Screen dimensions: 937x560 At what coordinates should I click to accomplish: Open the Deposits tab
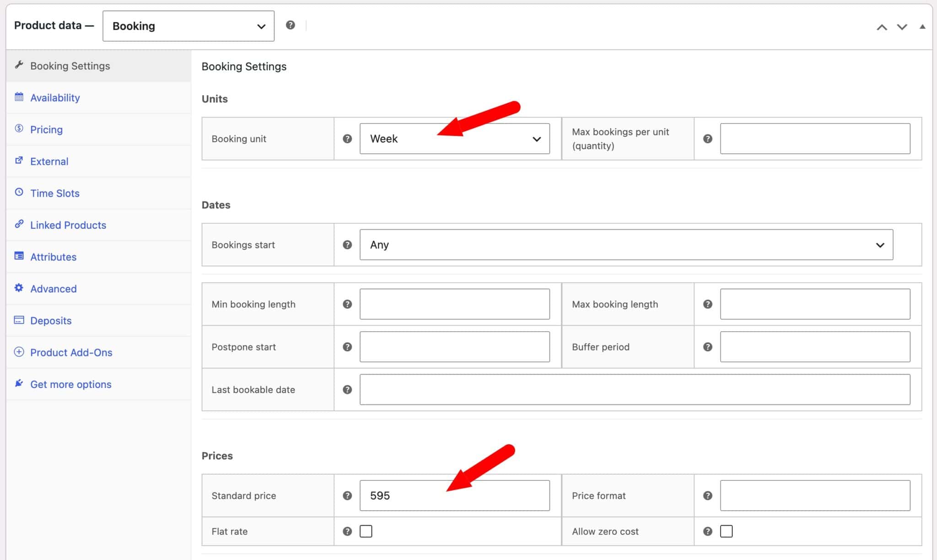point(98,321)
